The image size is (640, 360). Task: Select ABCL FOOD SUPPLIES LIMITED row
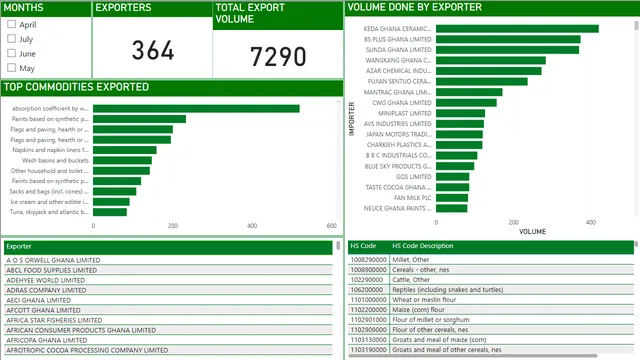coord(168,270)
